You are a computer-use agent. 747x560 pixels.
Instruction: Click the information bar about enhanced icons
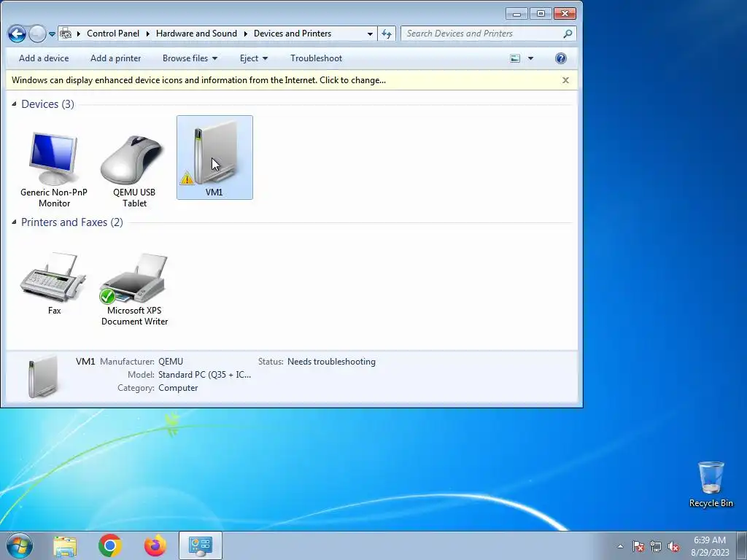(198, 80)
